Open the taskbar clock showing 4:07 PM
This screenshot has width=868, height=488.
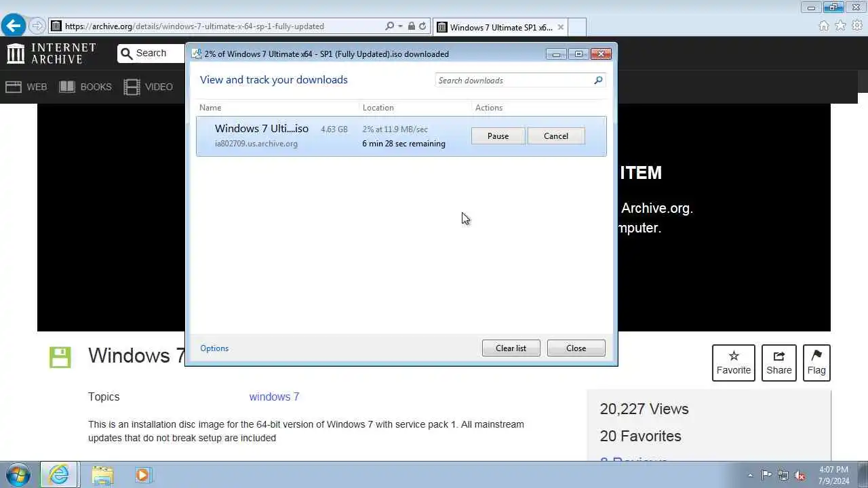coord(833,475)
